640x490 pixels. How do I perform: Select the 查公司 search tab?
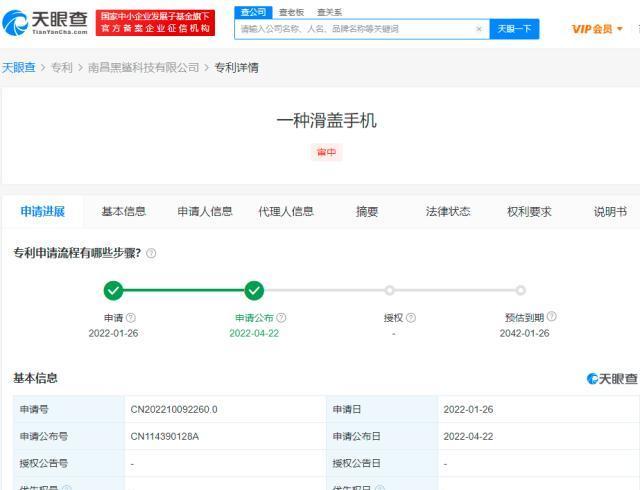[253, 12]
